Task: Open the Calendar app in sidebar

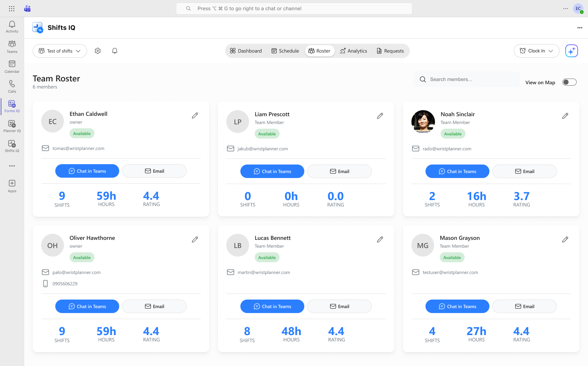Action: point(12,66)
